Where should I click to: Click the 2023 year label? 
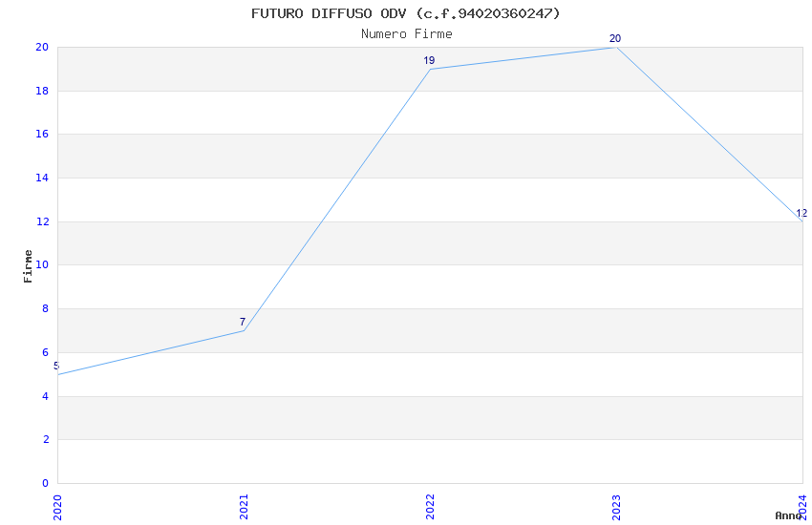[616, 506]
